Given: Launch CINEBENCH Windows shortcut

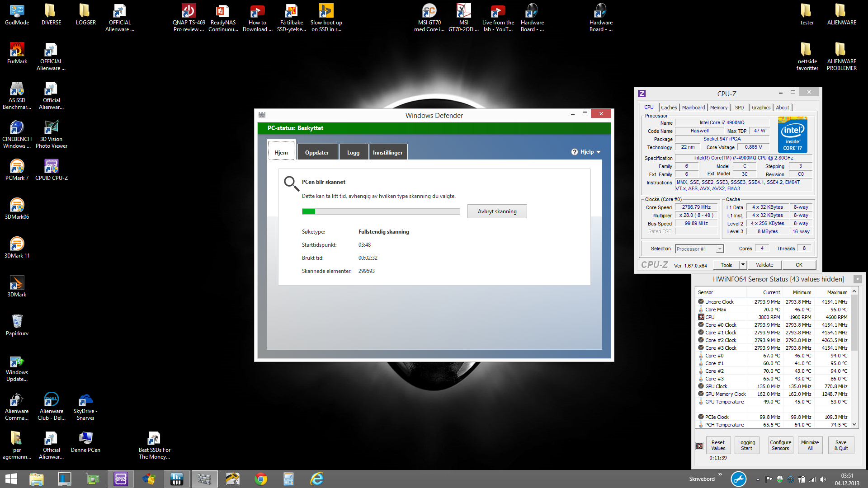Looking at the screenshot, I should coord(17,135).
